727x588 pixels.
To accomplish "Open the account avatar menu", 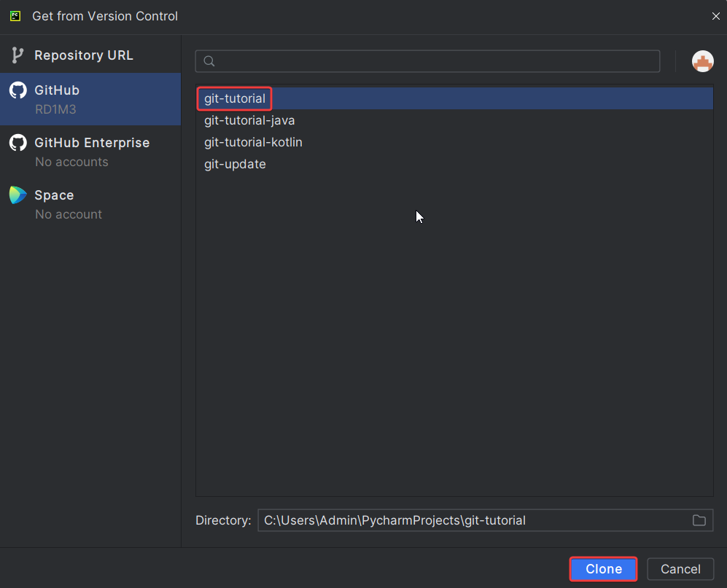I will 702,61.
